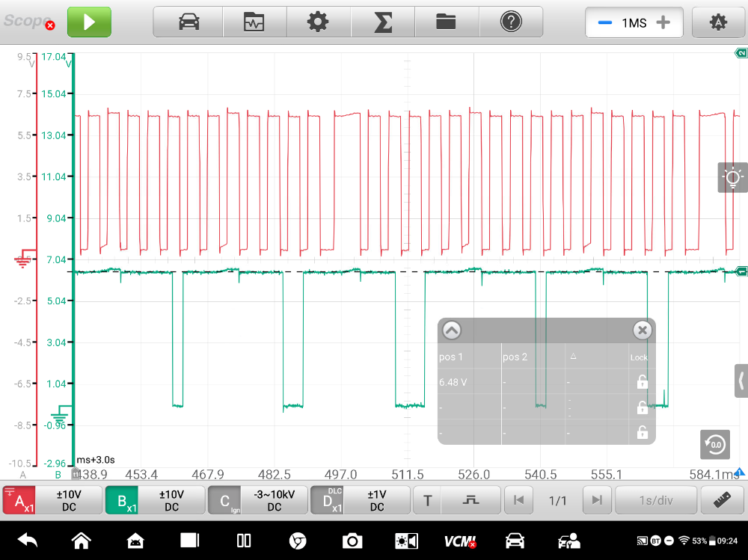748x560 pixels.
Task: Reset zoom with the 0.0 button
Action: [x=715, y=445]
